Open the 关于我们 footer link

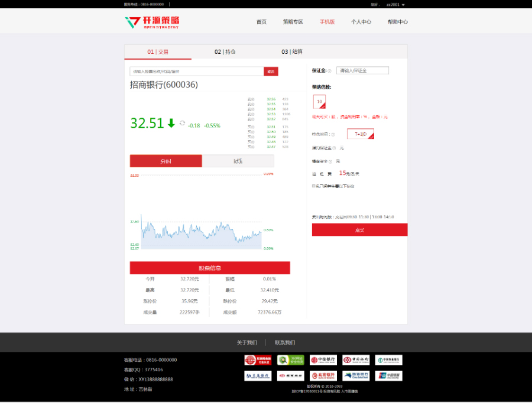point(246,342)
